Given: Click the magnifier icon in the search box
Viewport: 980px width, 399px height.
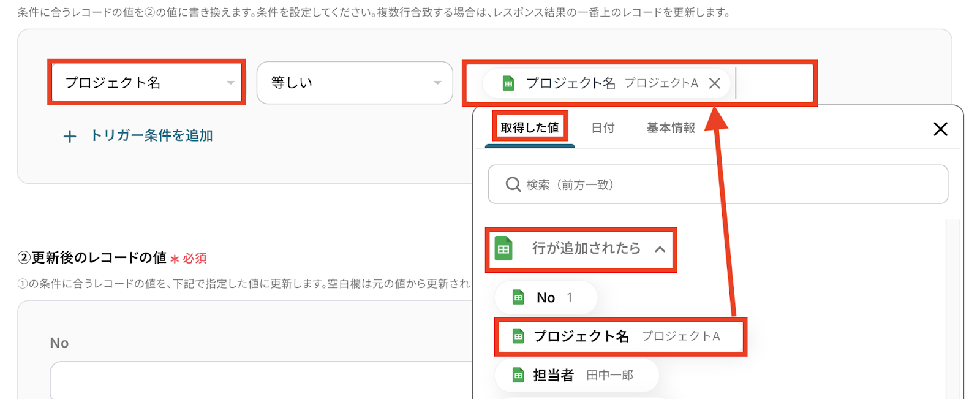Looking at the screenshot, I should click(513, 184).
